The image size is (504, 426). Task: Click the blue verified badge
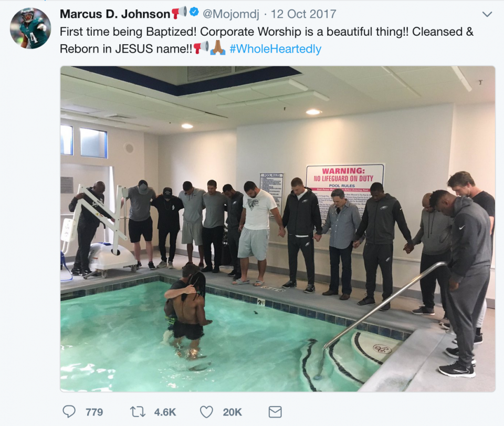pos(194,12)
